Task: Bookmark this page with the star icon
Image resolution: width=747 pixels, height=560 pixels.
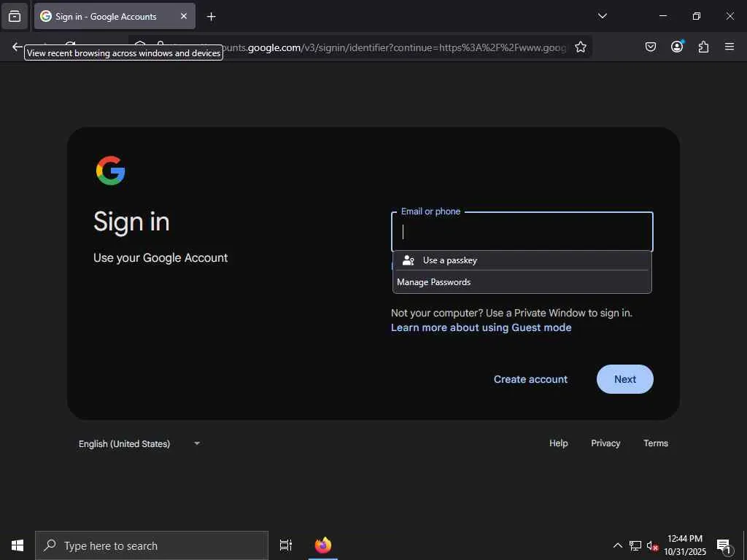Action: click(580, 47)
